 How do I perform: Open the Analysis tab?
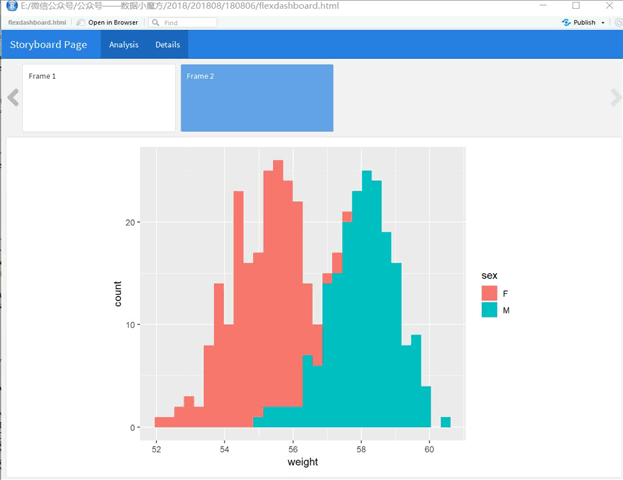click(124, 45)
